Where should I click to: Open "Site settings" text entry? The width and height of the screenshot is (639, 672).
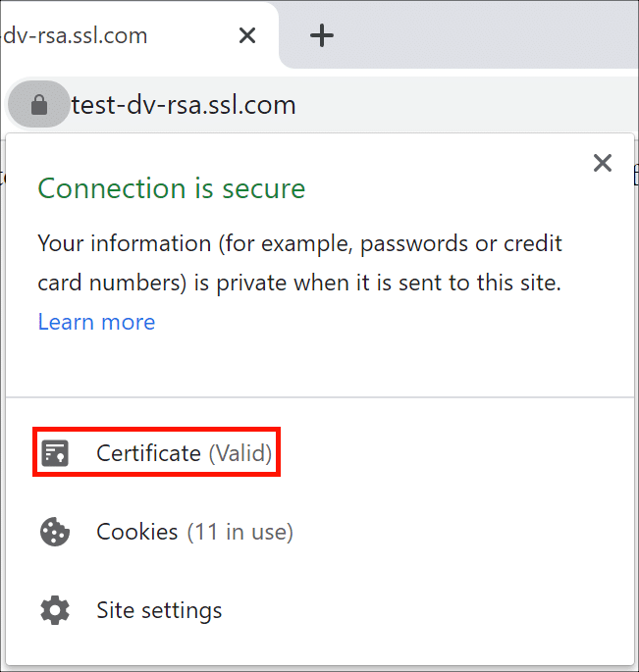pos(159,610)
